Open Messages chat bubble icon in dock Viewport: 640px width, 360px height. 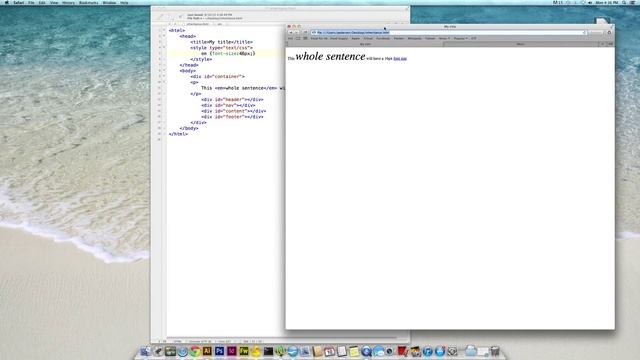click(379, 351)
